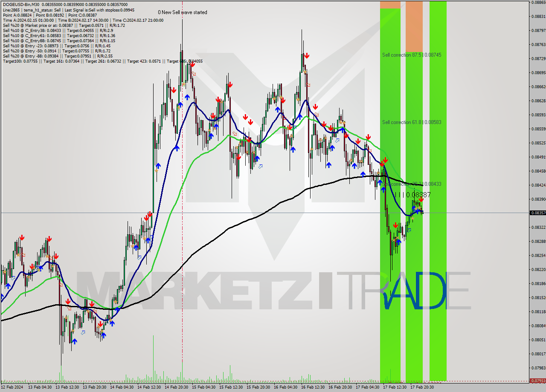
Task: Click the 0.08390 price axis label
Action: click(x=538, y=199)
